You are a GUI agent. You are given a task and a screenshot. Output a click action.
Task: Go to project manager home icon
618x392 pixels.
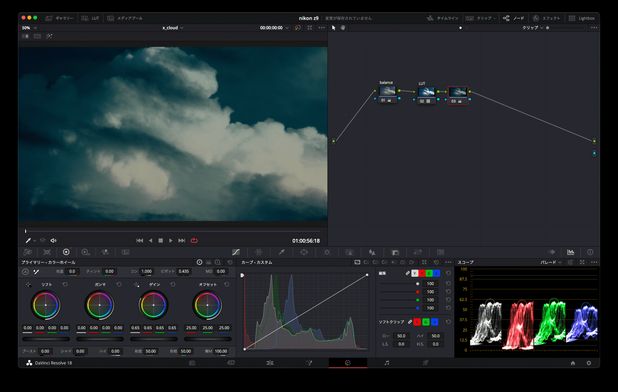(573, 363)
